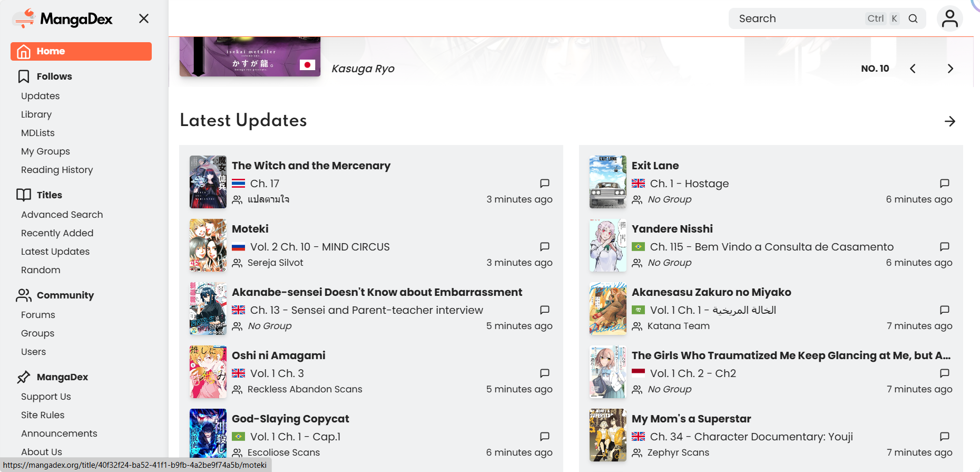Viewport: 980px width, 472px height.
Task: Open comments for My Mom's a Superstar Ch. 34
Action: tap(945, 436)
